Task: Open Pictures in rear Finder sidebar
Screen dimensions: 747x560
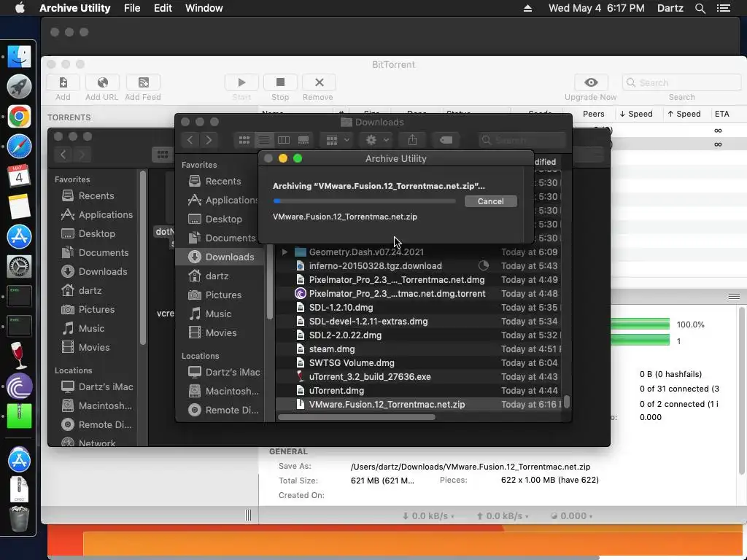Action: (96, 309)
